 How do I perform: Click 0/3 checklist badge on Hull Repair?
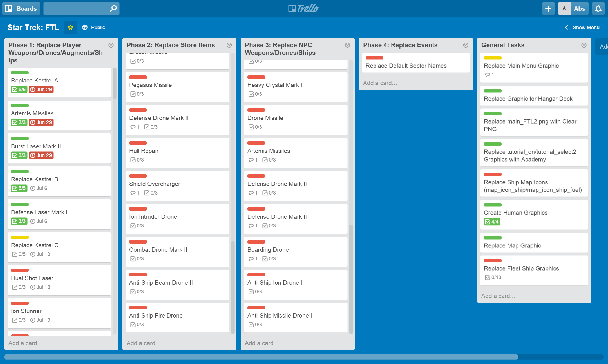click(x=137, y=160)
